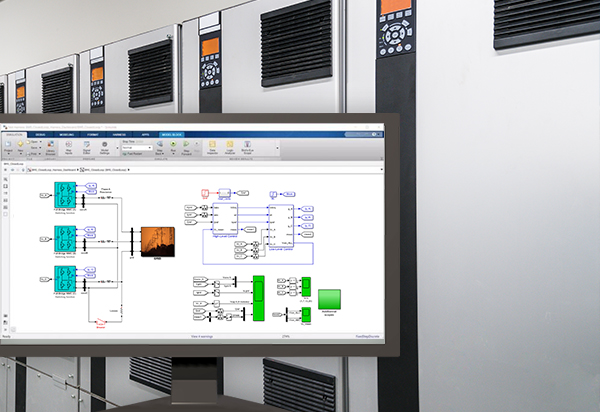Image resolution: width=600 pixels, height=412 pixels.
Task: Open the Data Inspector
Action: point(213,149)
